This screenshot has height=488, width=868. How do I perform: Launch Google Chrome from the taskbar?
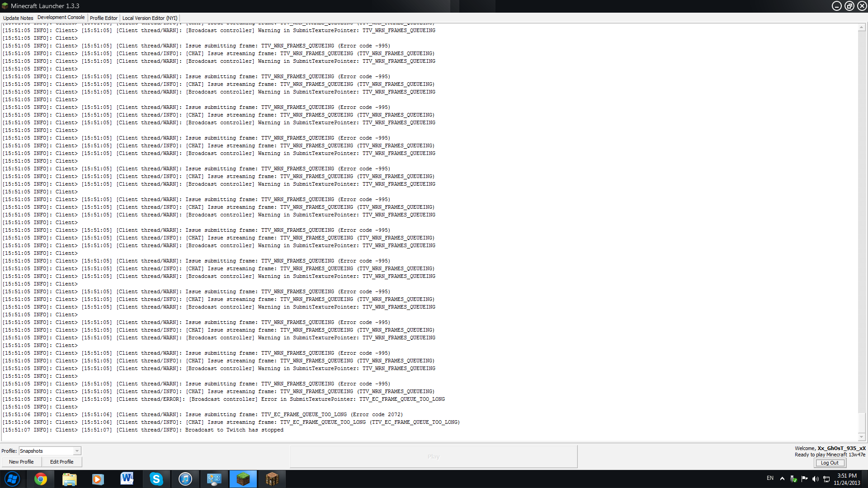point(41,479)
